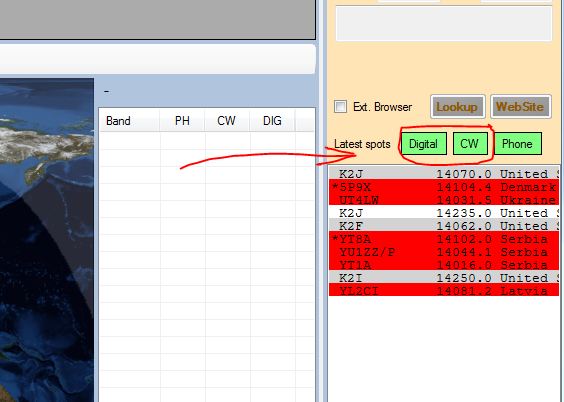This screenshot has height=402, width=564.
Task: Select the YT8A Serbia spot
Action: pyautogui.click(x=444, y=239)
